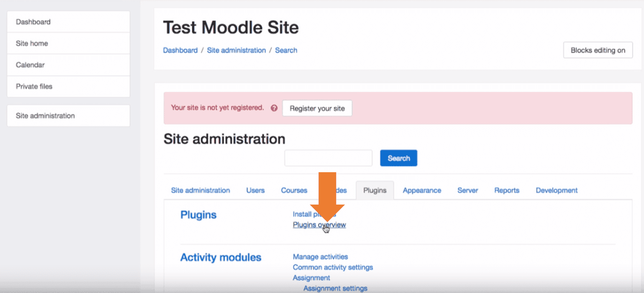Screen dimensions: 644x293
Task: Switch to the Courses tab
Action: (x=294, y=190)
